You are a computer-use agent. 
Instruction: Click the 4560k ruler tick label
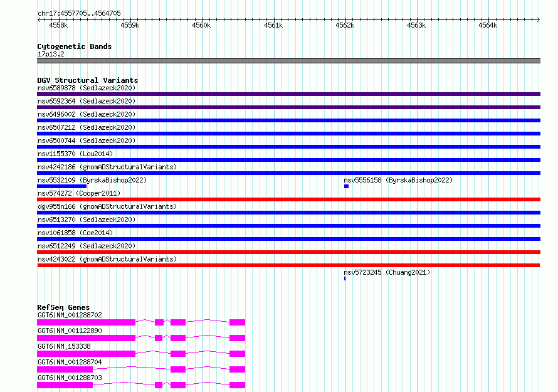(201, 25)
